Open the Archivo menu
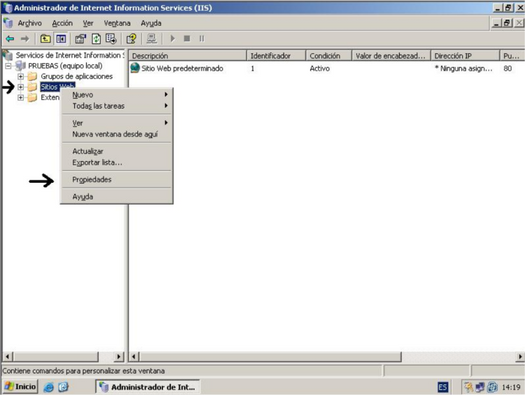Screen dimensions: 525x395 [x=29, y=23]
